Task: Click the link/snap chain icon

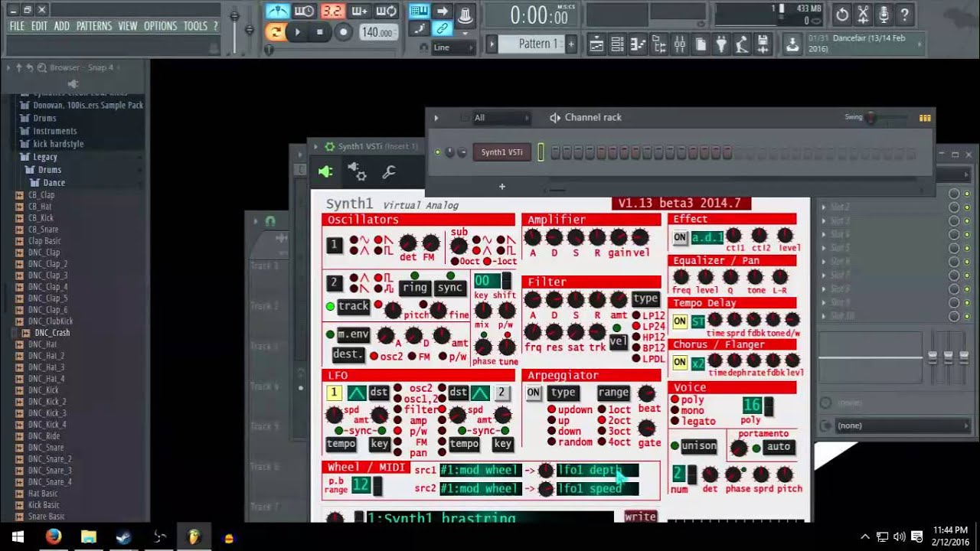Action: (x=442, y=28)
